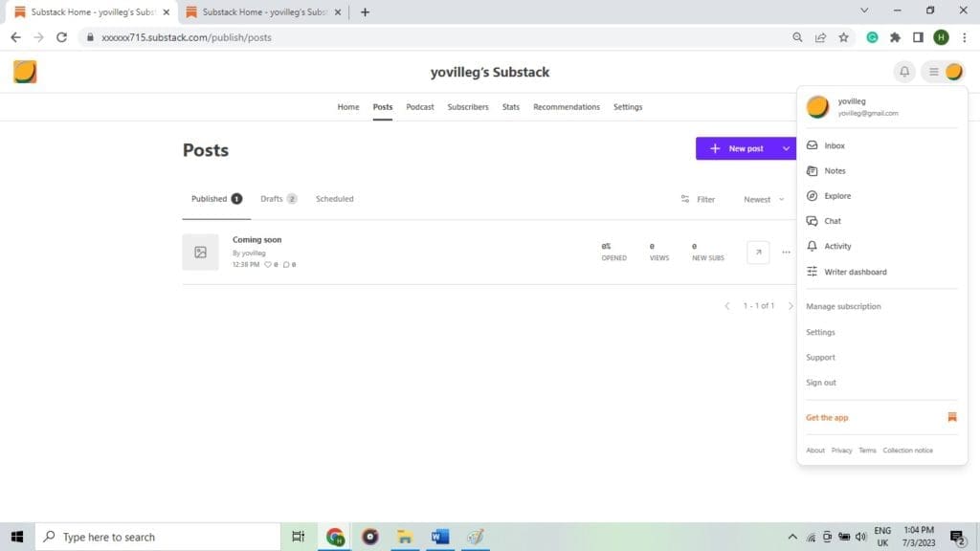The image size is (980, 551).
Task: Click Manage subscription in the menu
Action: pyautogui.click(x=843, y=306)
